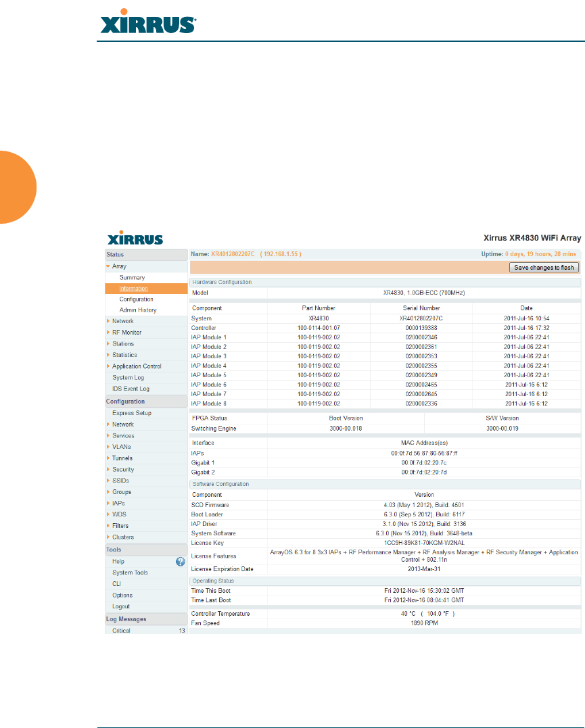Open Express Setup

(x=132, y=413)
